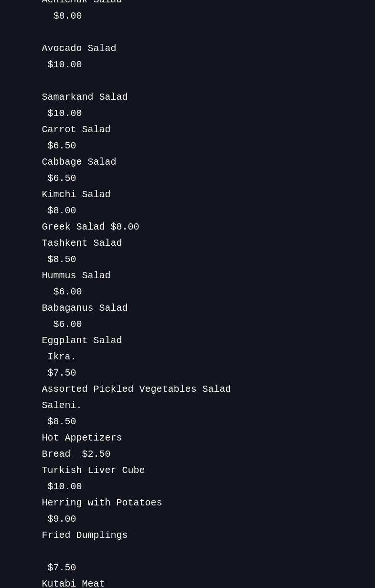Click on Herring with Potatoes
This screenshot has height=588, width=375.
(102, 503)
